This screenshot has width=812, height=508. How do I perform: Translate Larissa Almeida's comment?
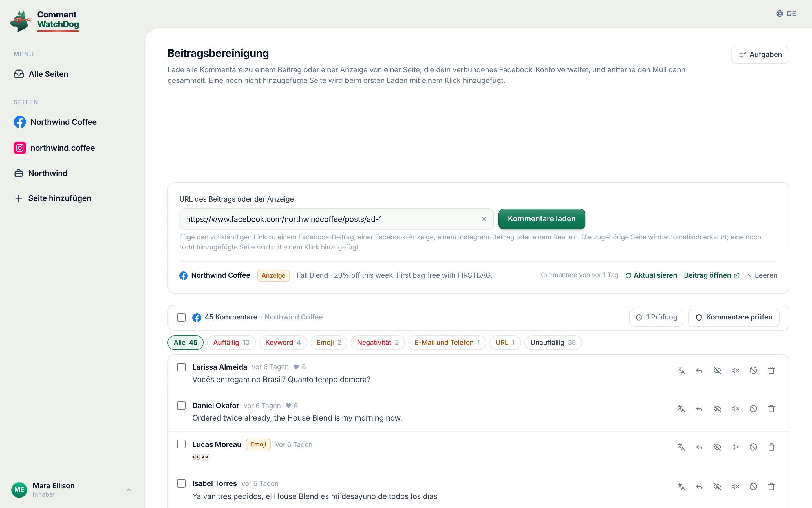pos(681,370)
